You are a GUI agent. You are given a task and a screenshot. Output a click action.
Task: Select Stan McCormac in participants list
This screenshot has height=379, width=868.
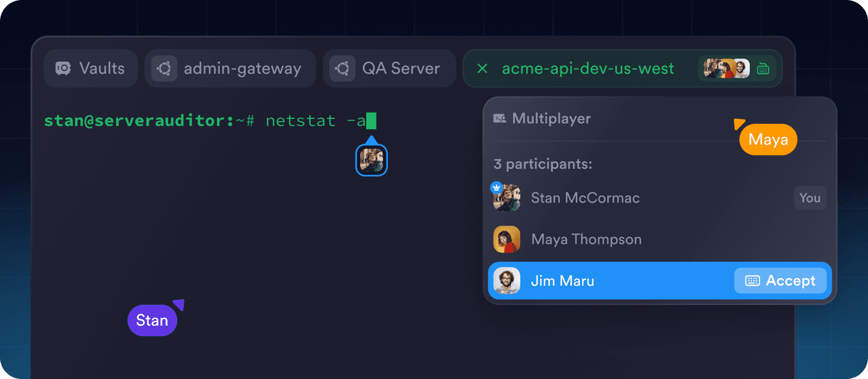(x=660, y=198)
